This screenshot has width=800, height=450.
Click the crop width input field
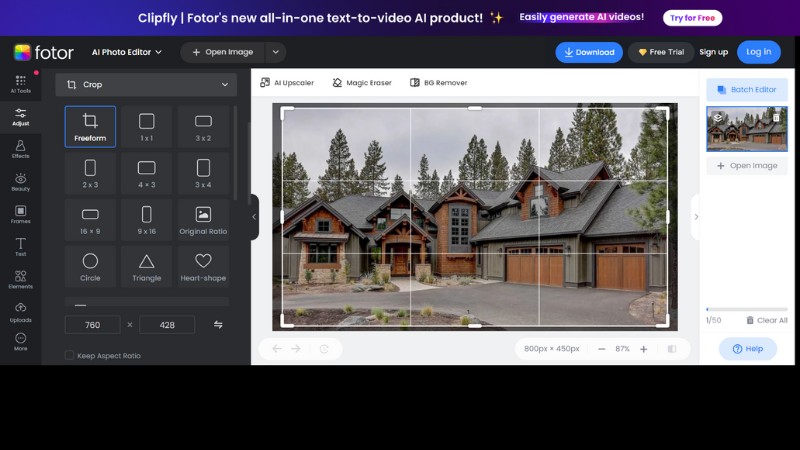tap(93, 325)
